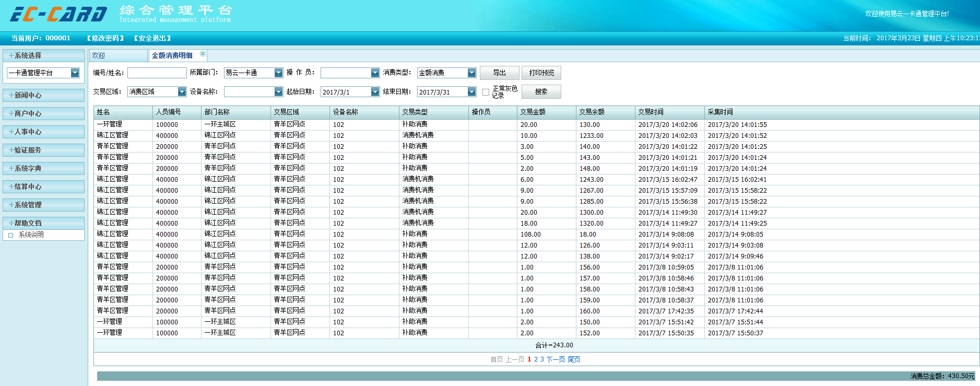Click the 交易时间 column header
980x386 pixels.
[x=670, y=112]
